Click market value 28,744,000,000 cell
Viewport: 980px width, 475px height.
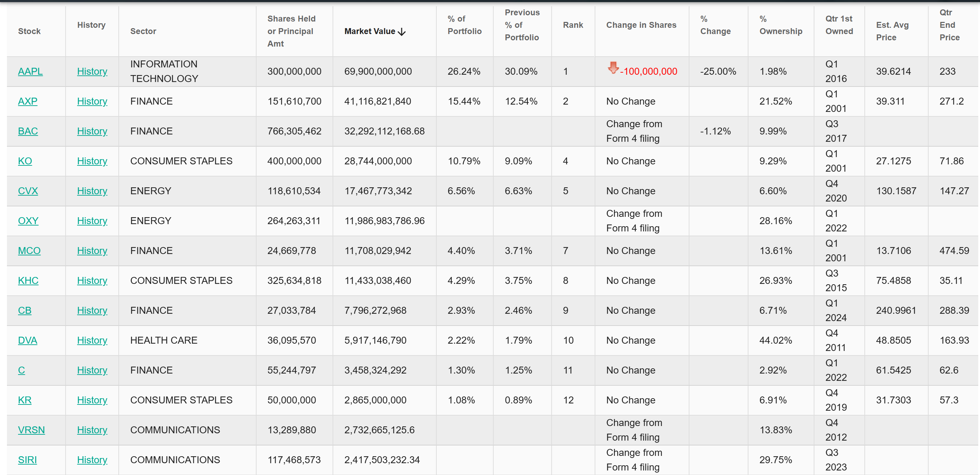378,161
